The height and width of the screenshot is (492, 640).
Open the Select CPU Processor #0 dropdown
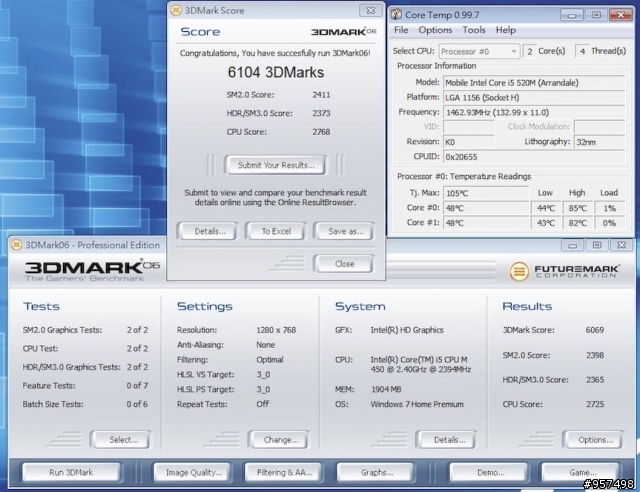(479, 51)
